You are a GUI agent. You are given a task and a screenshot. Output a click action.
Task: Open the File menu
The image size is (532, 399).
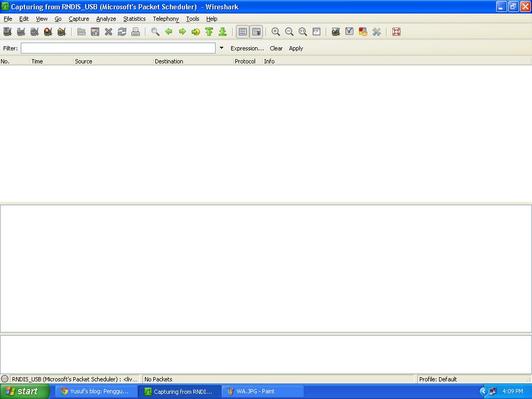(8, 19)
